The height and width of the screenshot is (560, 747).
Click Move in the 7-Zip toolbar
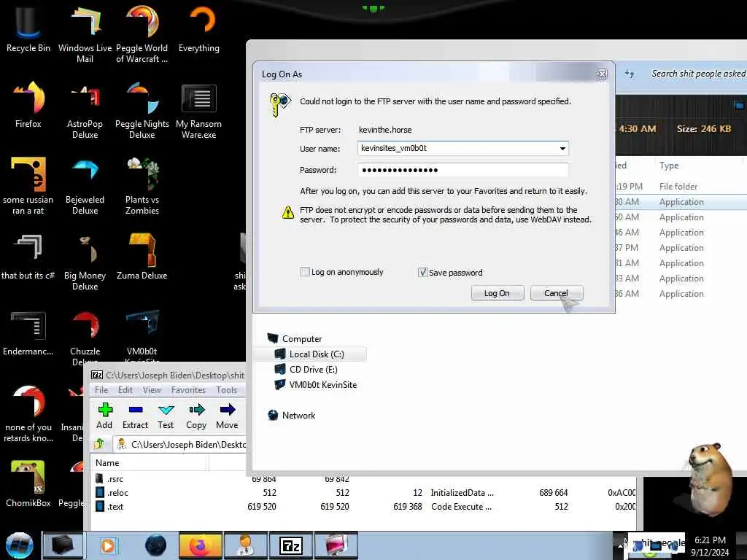[227, 416]
